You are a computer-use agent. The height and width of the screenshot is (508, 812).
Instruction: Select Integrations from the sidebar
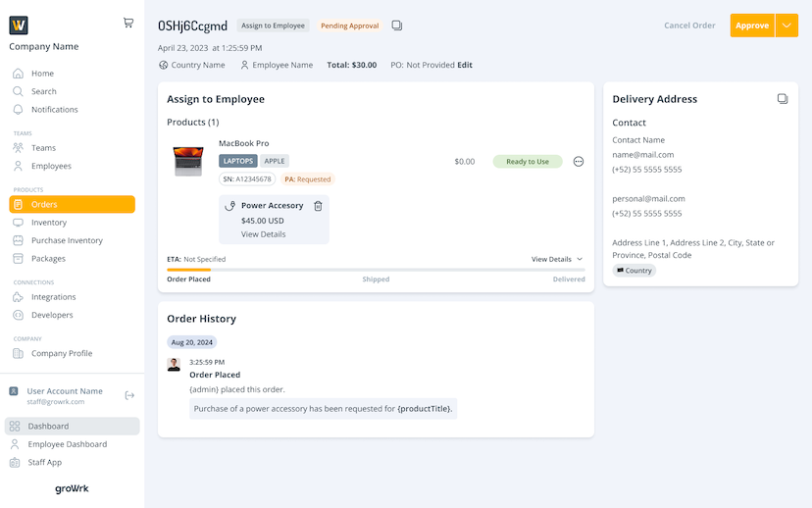[x=53, y=297]
